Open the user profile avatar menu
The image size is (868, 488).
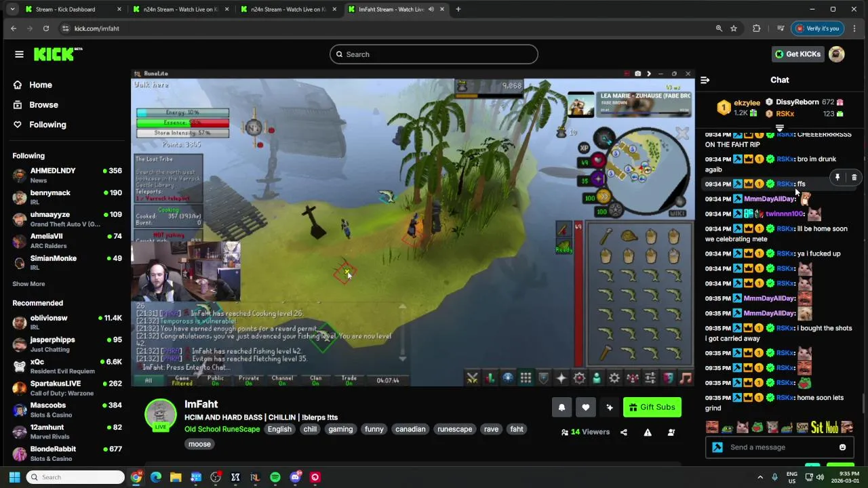(837, 54)
